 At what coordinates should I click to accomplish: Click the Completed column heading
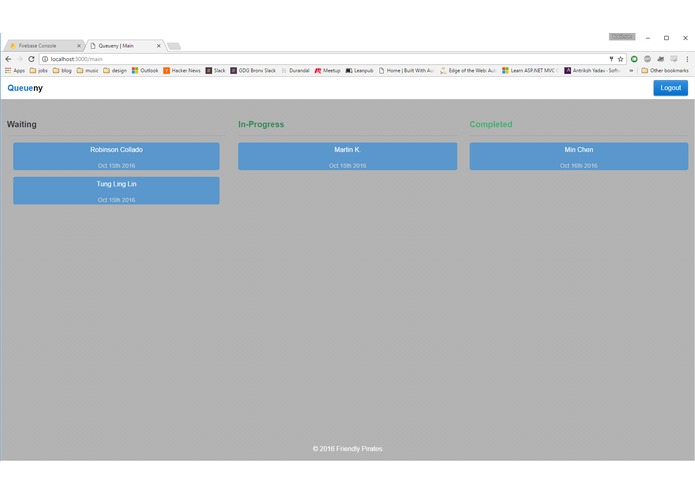pos(491,124)
